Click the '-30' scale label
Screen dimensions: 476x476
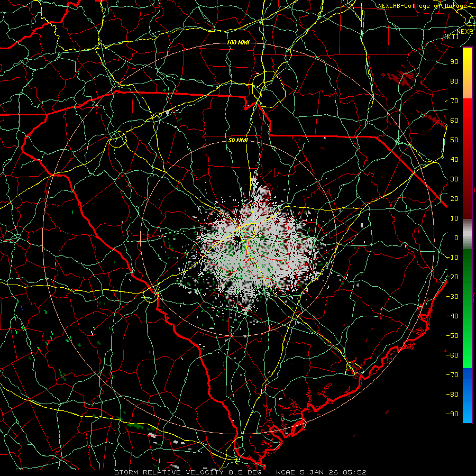pyautogui.click(x=452, y=297)
